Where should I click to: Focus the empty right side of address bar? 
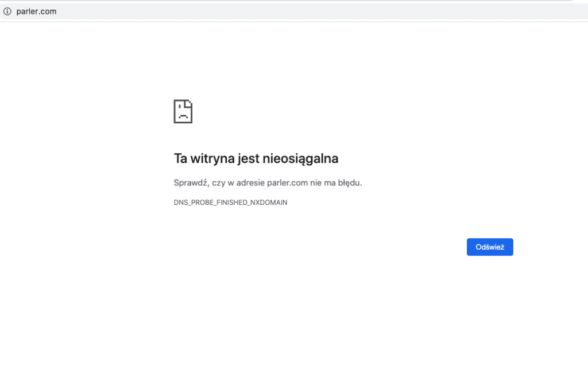tap(345, 11)
